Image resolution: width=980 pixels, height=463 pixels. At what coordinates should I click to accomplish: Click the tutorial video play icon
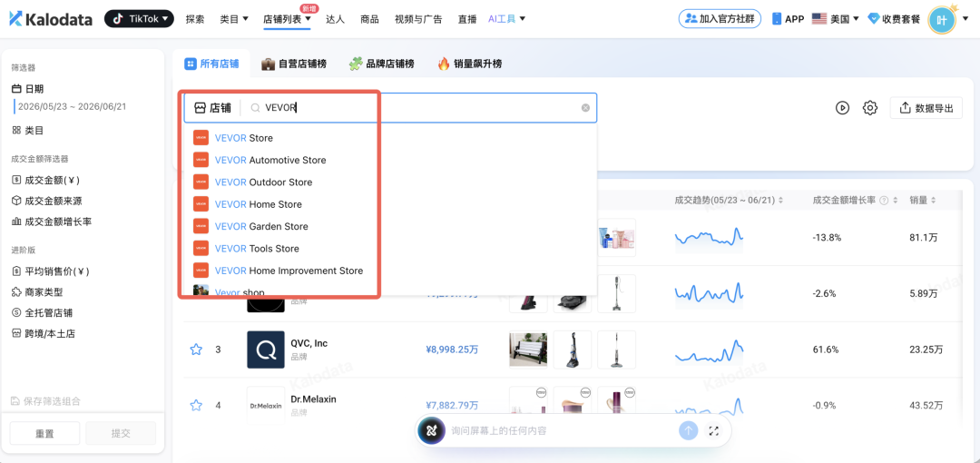click(842, 108)
